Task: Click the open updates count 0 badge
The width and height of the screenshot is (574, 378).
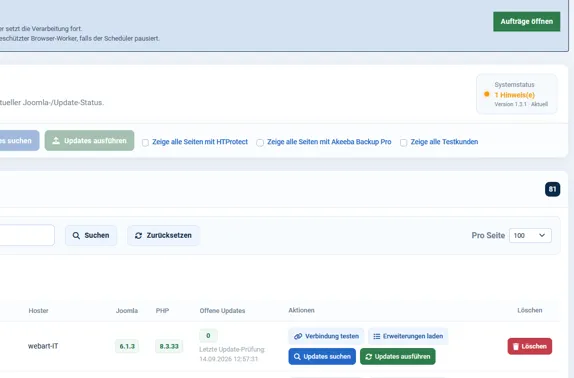Action: coord(208,336)
